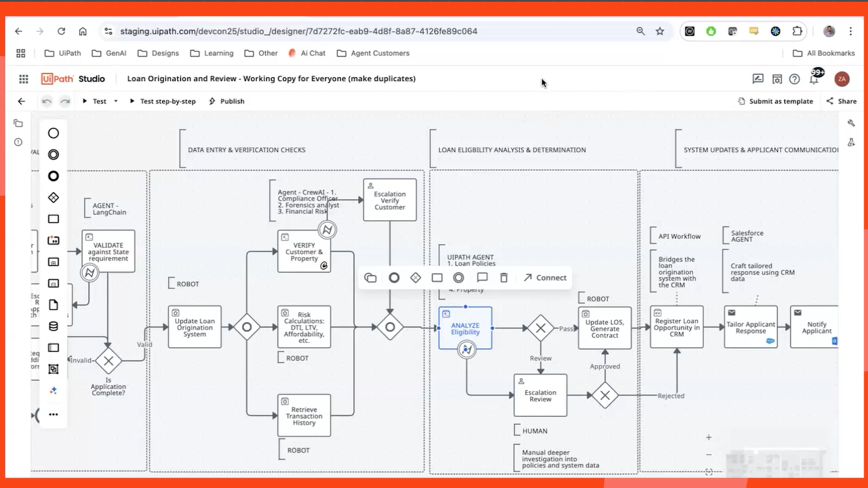This screenshot has width=868, height=488.
Task: Select the data store cylinder tool
Action: [x=54, y=327]
